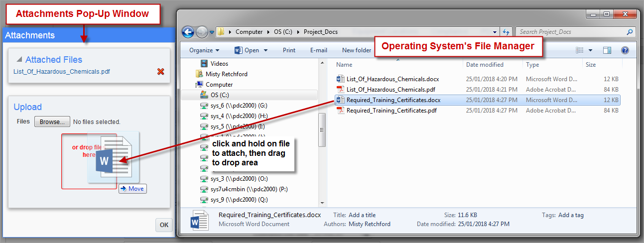This screenshot has width=644, height=243.
Task: Remove attached List_Of_Hazardous_Chemicals.pdf with red X
Action: [160, 72]
